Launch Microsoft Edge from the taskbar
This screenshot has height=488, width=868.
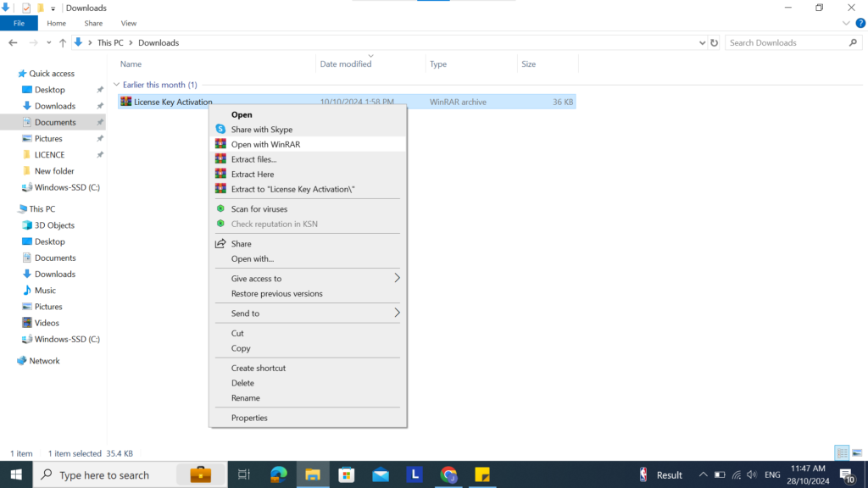click(x=278, y=474)
